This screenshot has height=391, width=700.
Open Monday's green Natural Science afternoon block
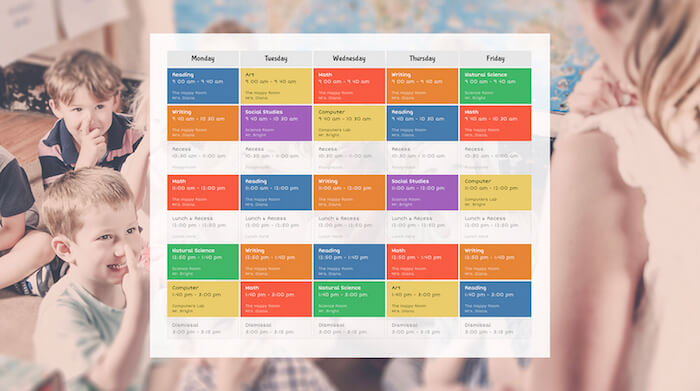click(203, 262)
